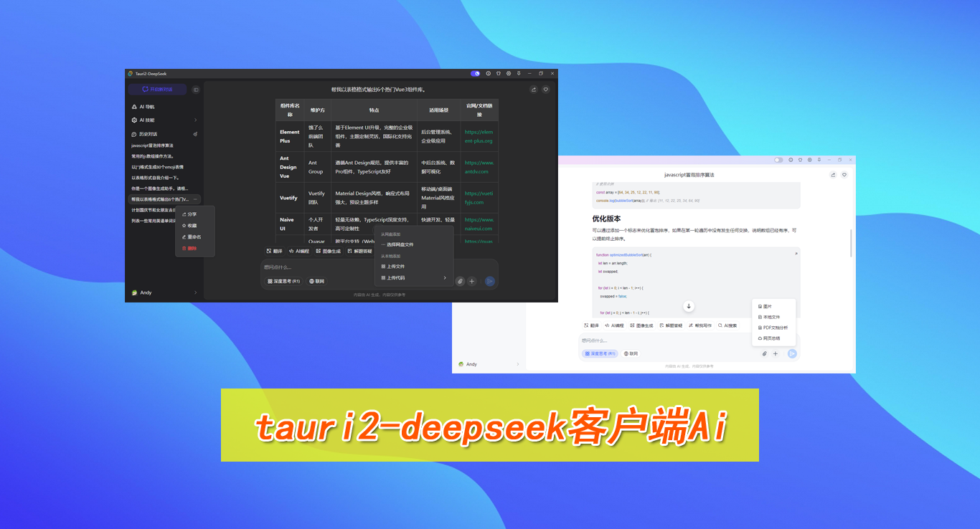Click the skin shirt icon in the light window
Image resolution: width=980 pixels, height=529 pixels.
(800, 160)
